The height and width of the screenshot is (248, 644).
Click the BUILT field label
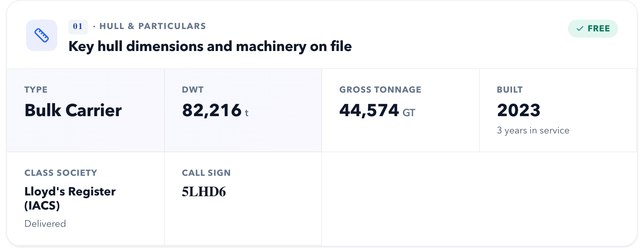click(x=510, y=90)
